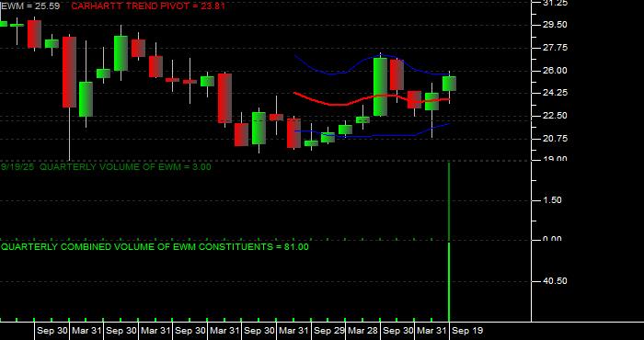Click the 20.75 price axis value

pos(555,139)
